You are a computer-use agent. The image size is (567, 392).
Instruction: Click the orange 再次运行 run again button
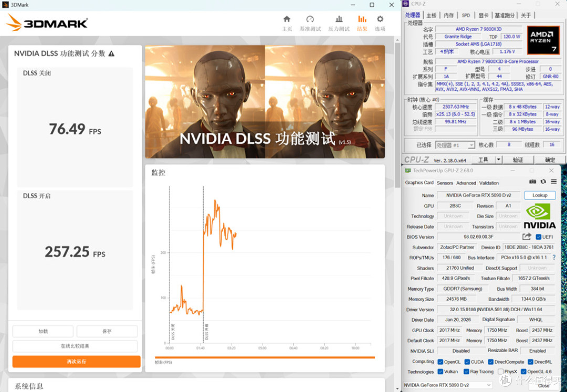(76, 361)
